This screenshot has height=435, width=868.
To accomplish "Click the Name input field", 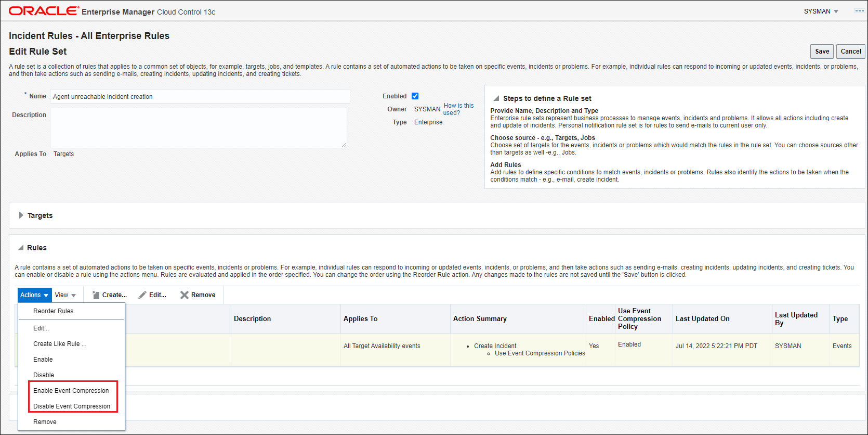I will tap(200, 96).
